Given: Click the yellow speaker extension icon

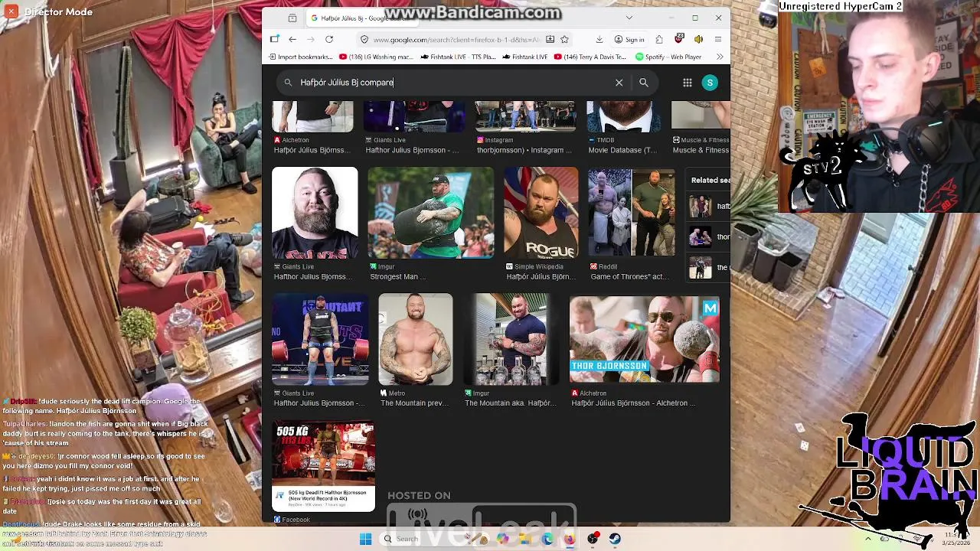Looking at the screenshot, I should (698, 39).
